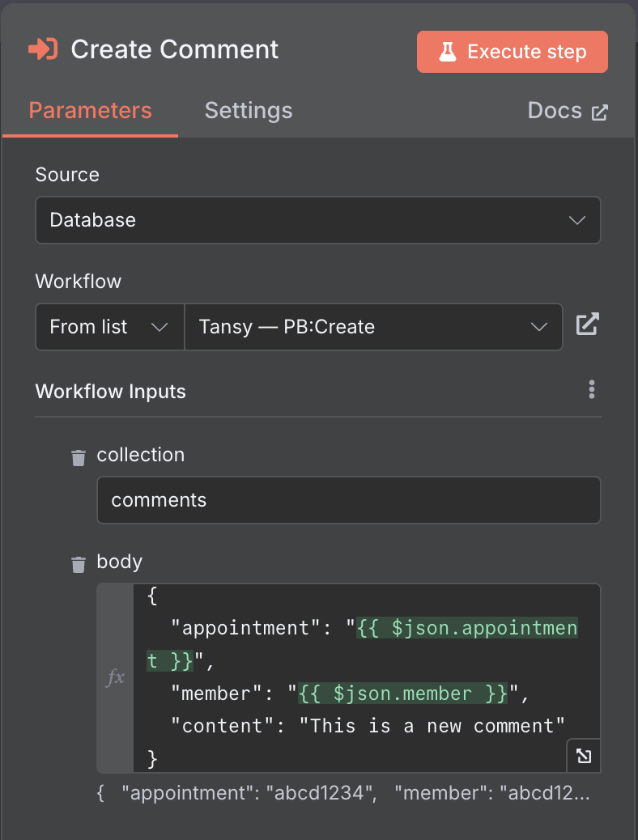The height and width of the screenshot is (840, 638).
Task: Open the Workflow Inputs three-dot menu
Action: click(x=592, y=389)
